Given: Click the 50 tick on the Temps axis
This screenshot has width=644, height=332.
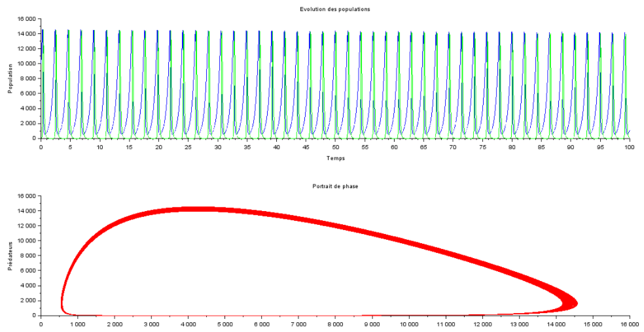Looking at the screenshot, I should [x=335, y=148].
